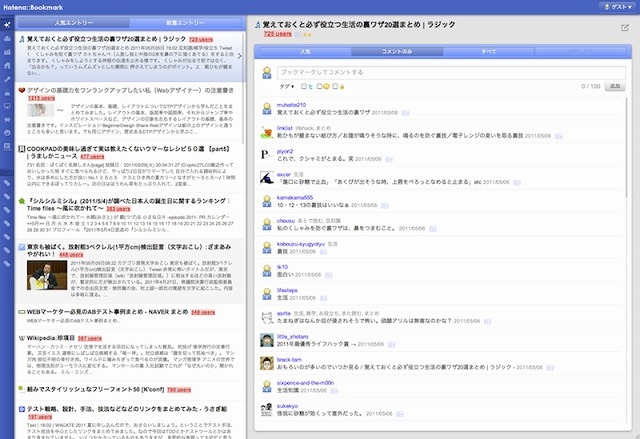This screenshot has width=640, height=439.
Task: Open the 477 users link of the COOKPAD entry
Action: click(92, 157)
